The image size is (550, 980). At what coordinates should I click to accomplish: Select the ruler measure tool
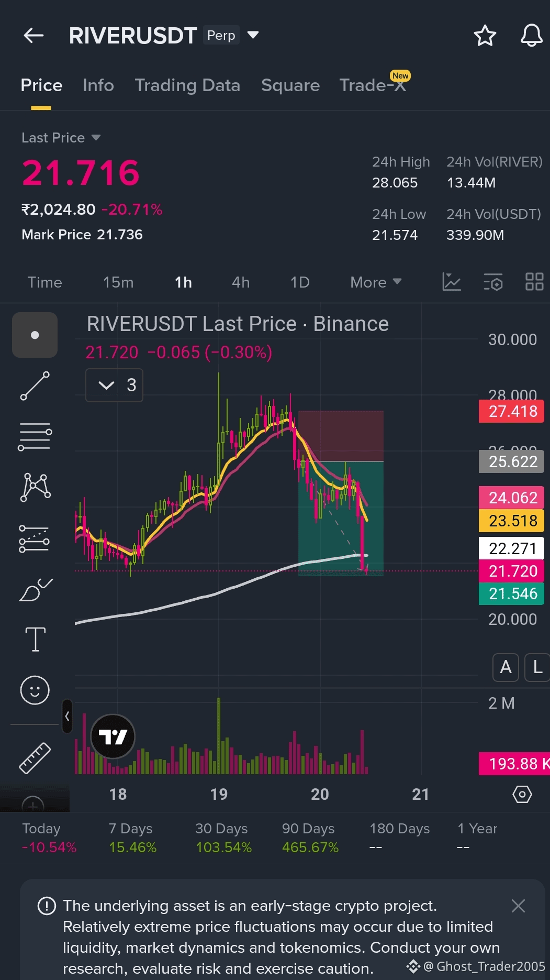(35, 758)
